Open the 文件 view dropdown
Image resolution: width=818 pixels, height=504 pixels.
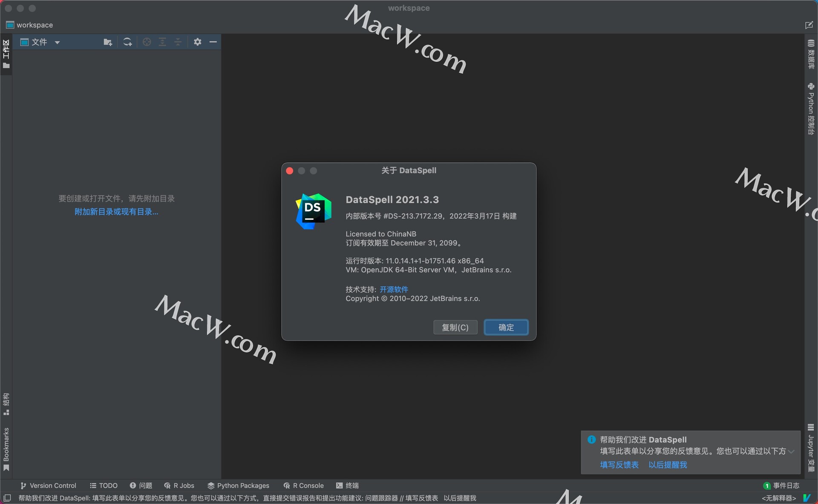tap(57, 43)
